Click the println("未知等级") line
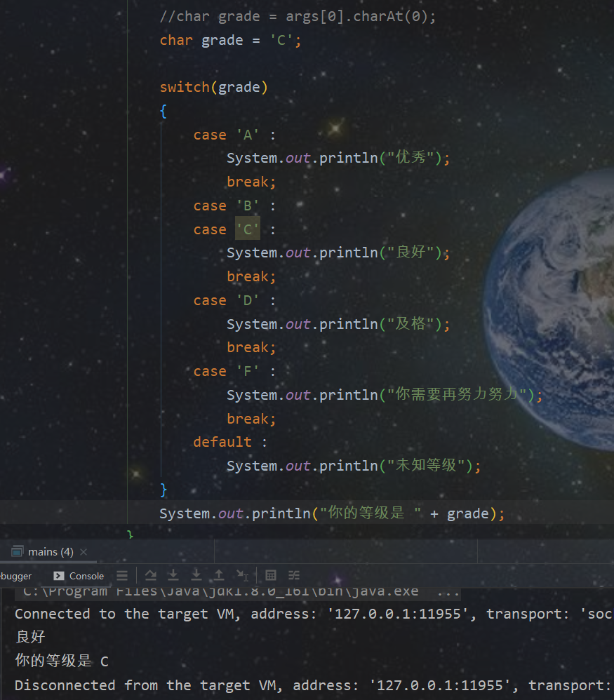 [354, 466]
